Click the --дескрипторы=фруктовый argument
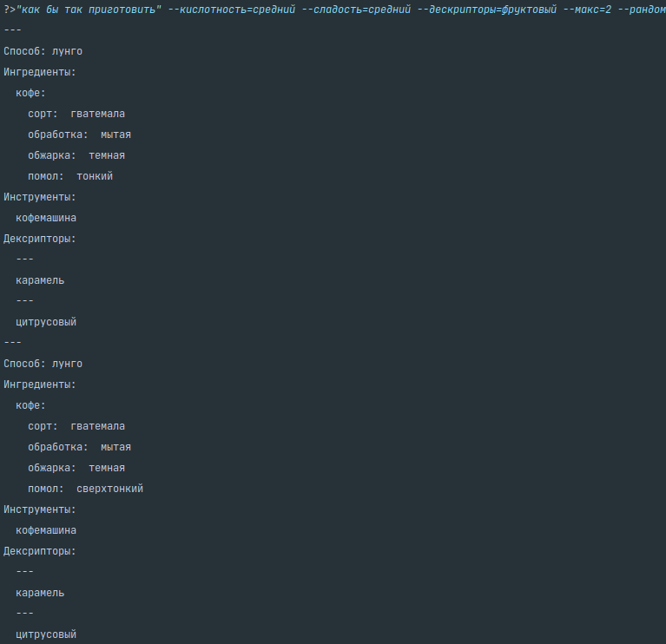This screenshot has width=666, height=644. [x=487, y=10]
